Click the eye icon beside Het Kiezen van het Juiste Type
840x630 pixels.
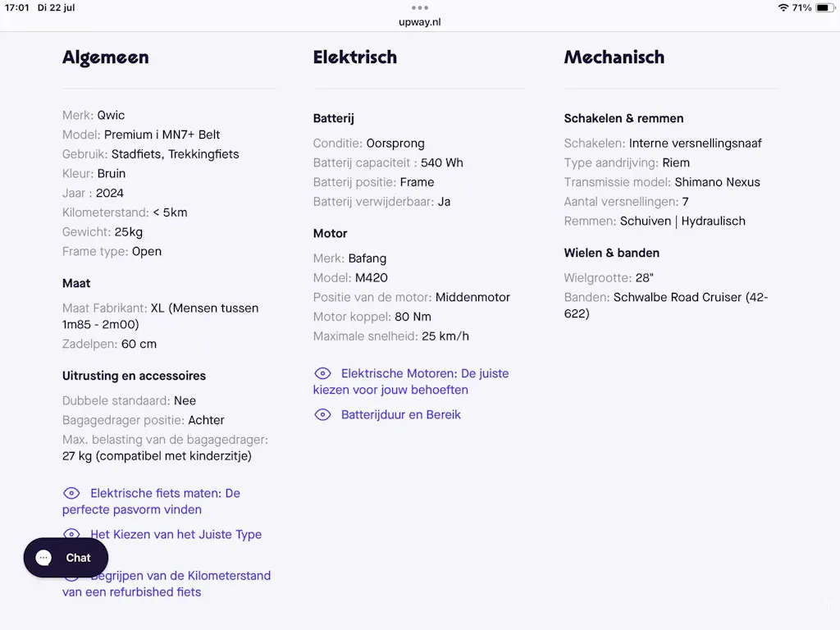click(71, 533)
